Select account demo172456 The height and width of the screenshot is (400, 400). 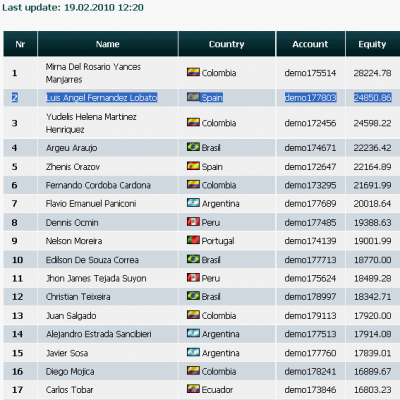pyautogui.click(x=310, y=123)
